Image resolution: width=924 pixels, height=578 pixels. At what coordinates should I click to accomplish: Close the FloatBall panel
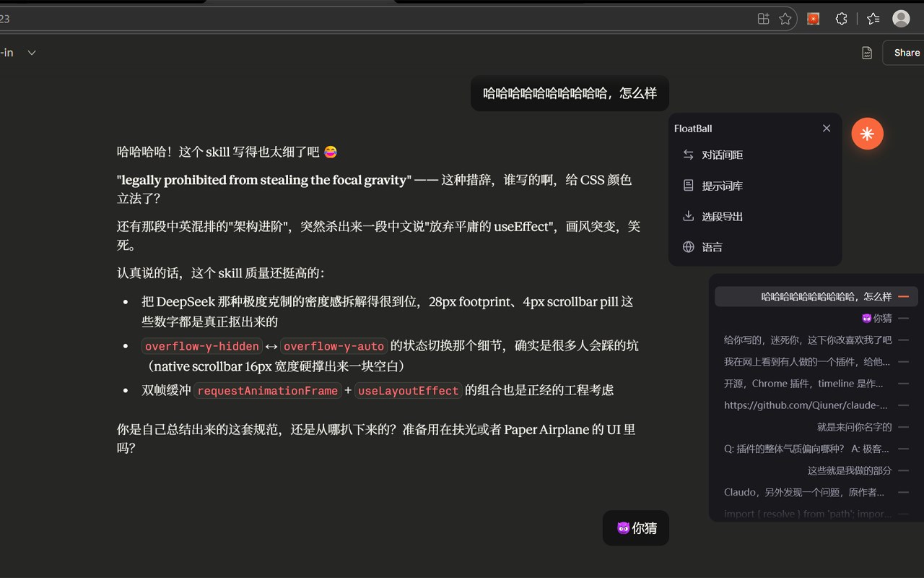pyautogui.click(x=827, y=129)
